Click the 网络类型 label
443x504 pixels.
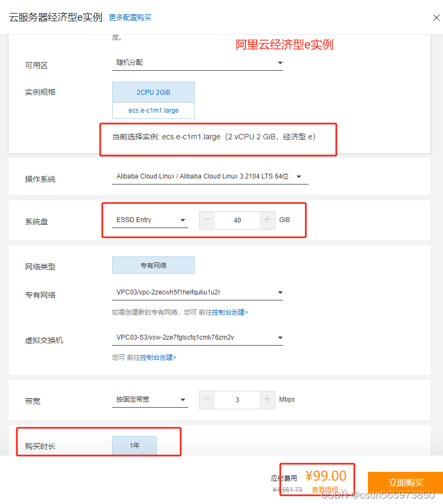pyautogui.click(x=40, y=267)
